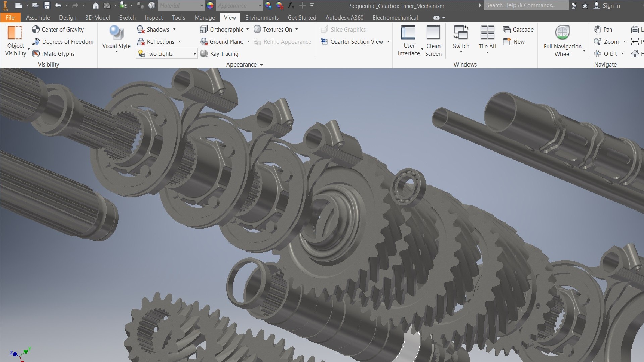Viewport: 644px width, 362px height.
Task: Click the Undo arrow icon
Action: pyautogui.click(x=58, y=5)
